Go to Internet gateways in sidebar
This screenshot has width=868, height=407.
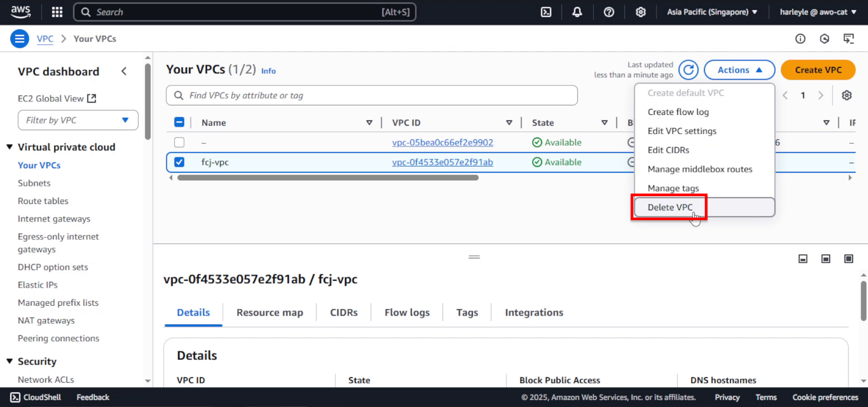[54, 219]
